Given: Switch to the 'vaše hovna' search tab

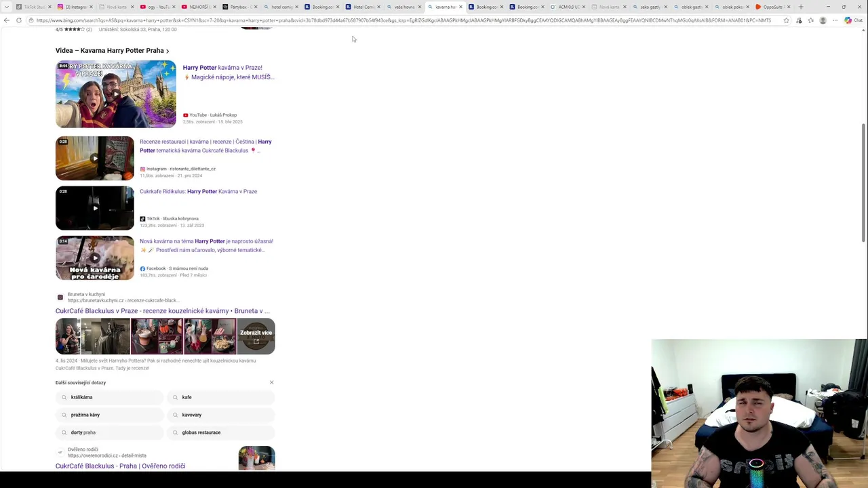Looking at the screenshot, I should [x=403, y=7].
